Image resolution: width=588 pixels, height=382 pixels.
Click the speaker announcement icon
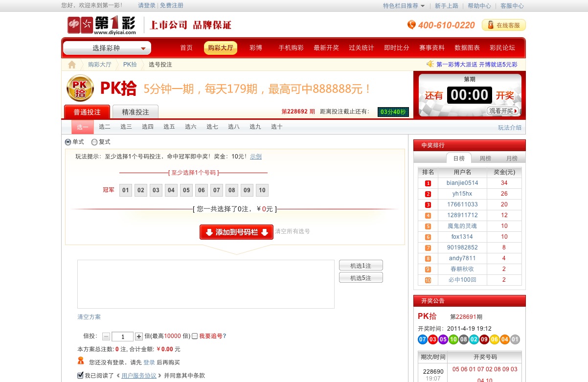point(430,64)
